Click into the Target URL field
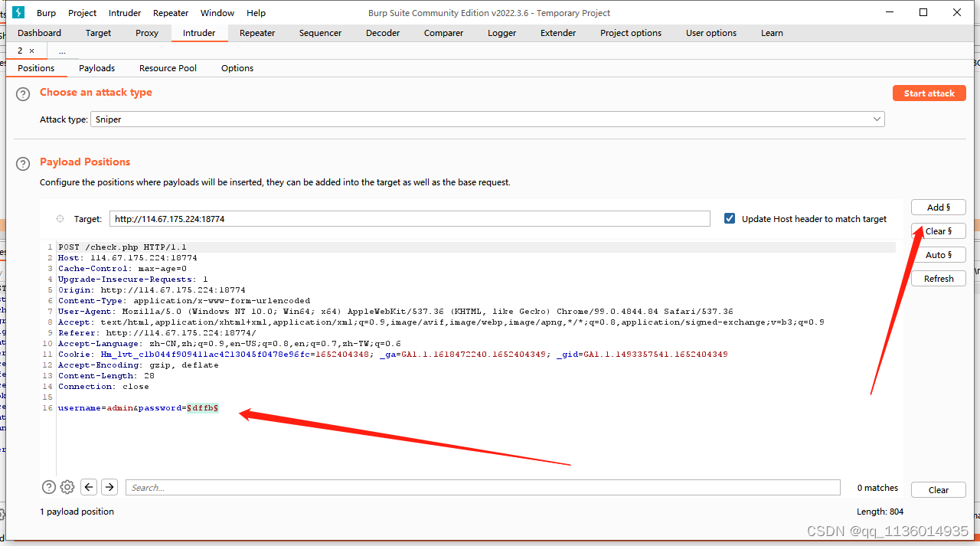980x546 pixels. pos(410,219)
